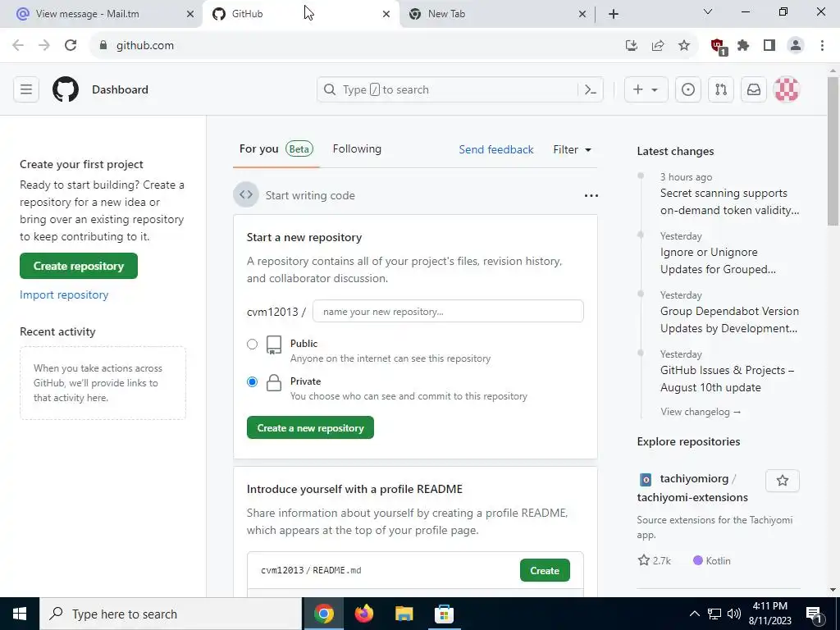
Task: Open Group Dependabot Version Updates entry
Action: [729, 320]
